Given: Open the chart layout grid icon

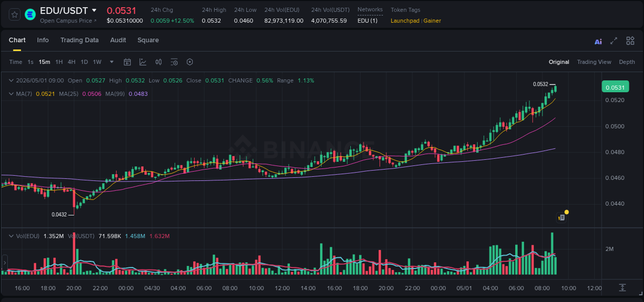Looking at the screenshot, I should [x=630, y=41].
